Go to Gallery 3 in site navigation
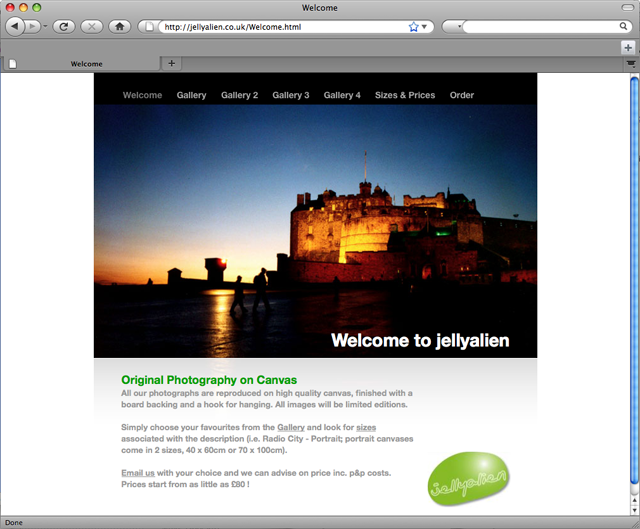This screenshot has width=640, height=529. (x=291, y=95)
